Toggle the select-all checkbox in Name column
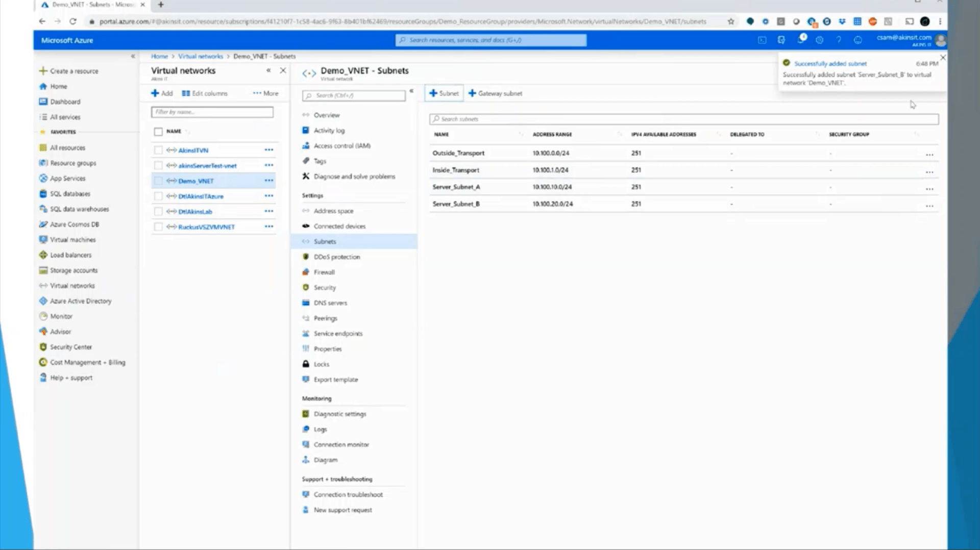 (158, 131)
